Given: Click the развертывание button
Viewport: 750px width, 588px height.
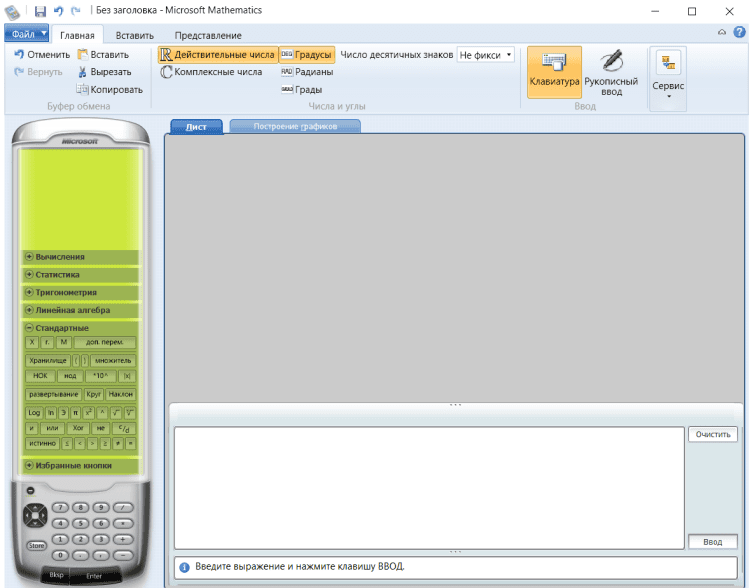Looking at the screenshot, I should click(54, 394).
